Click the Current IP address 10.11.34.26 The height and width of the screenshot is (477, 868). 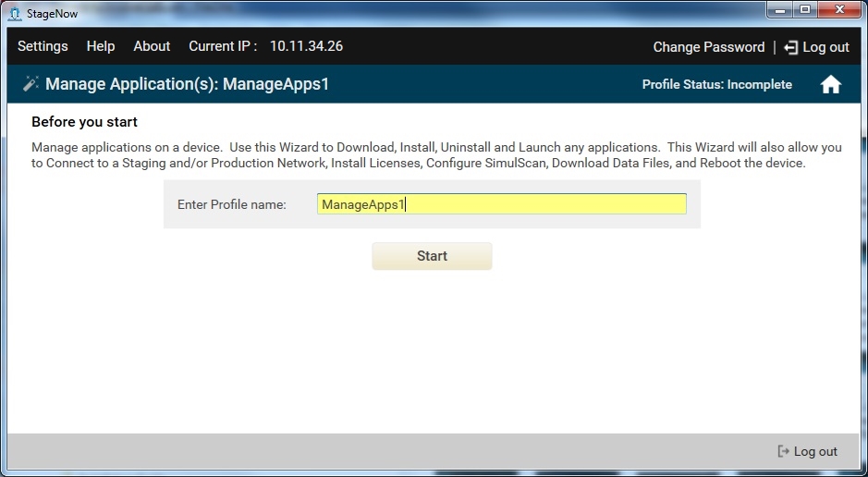[x=306, y=46]
